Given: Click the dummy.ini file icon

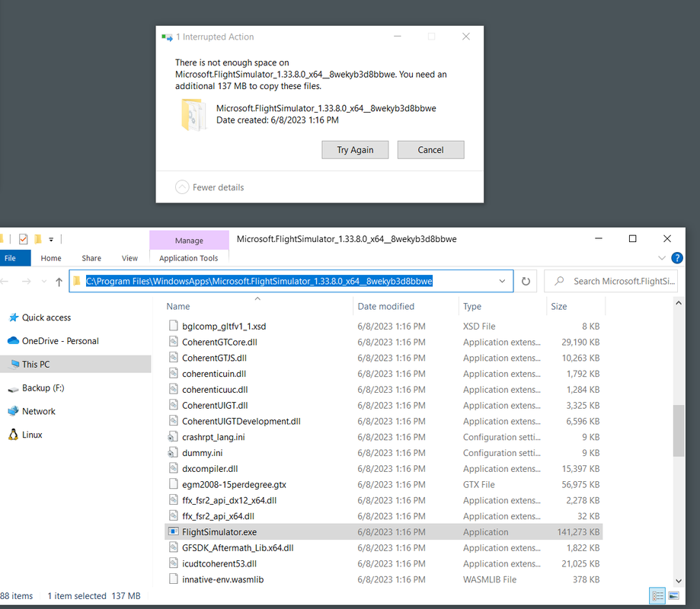Looking at the screenshot, I should [173, 452].
